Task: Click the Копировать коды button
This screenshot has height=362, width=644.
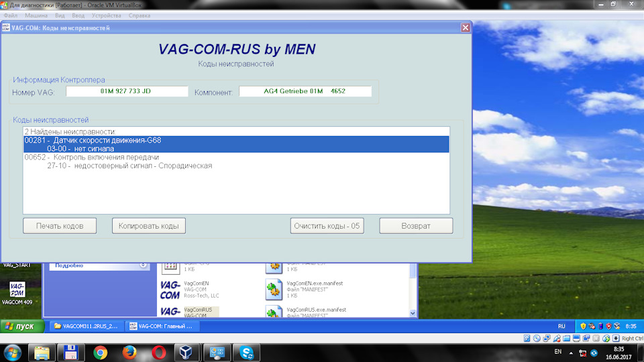Action: 149,226
